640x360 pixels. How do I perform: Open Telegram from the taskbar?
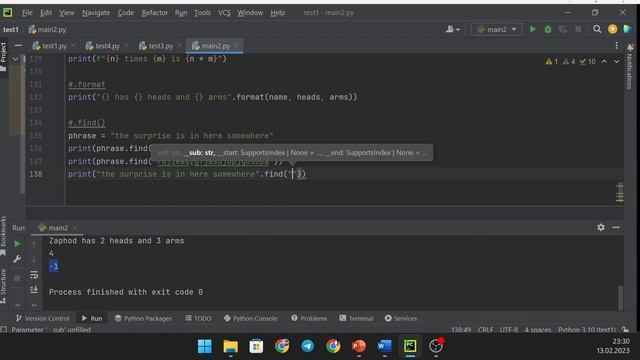[307, 346]
